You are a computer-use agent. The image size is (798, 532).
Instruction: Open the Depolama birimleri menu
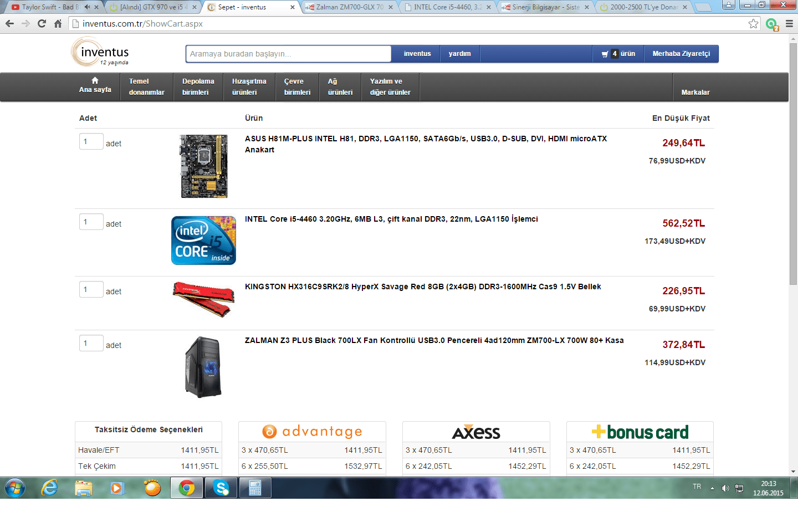tap(198, 87)
